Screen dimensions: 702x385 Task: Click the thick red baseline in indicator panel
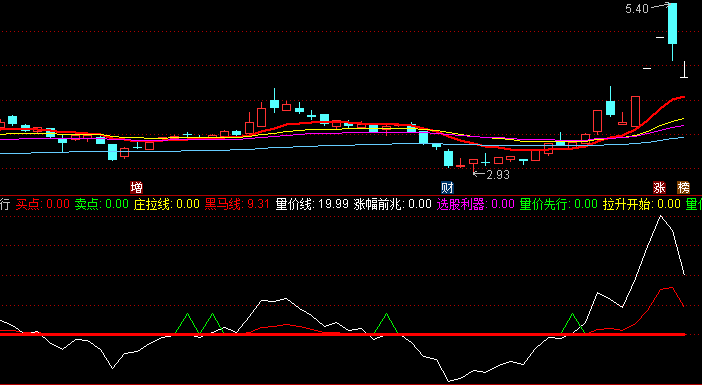point(343,334)
